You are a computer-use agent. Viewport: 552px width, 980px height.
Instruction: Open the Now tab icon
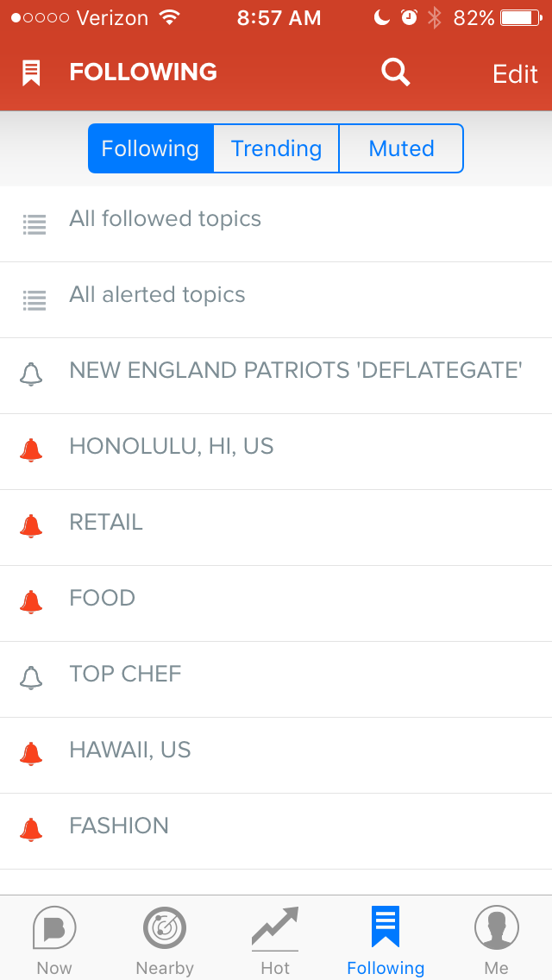(x=54, y=927)
